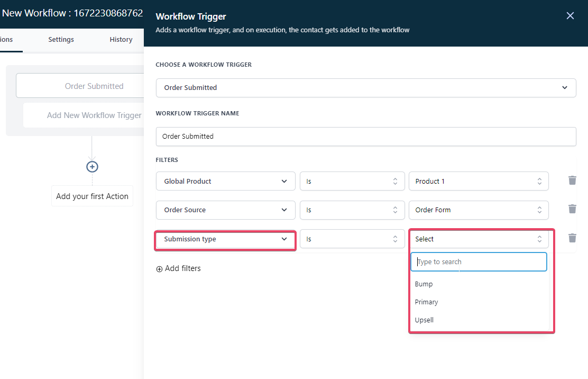Open the Submission type filter dropdown

(225, 239)
